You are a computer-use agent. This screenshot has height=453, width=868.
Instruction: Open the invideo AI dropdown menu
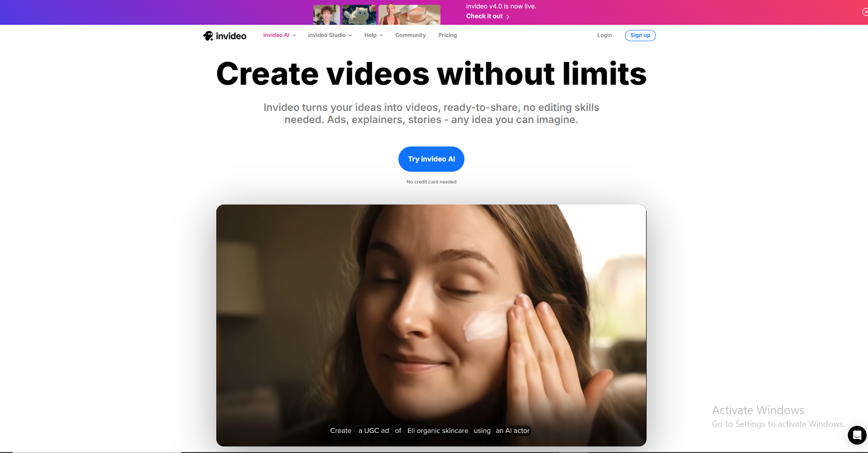[x=280, y=35]
